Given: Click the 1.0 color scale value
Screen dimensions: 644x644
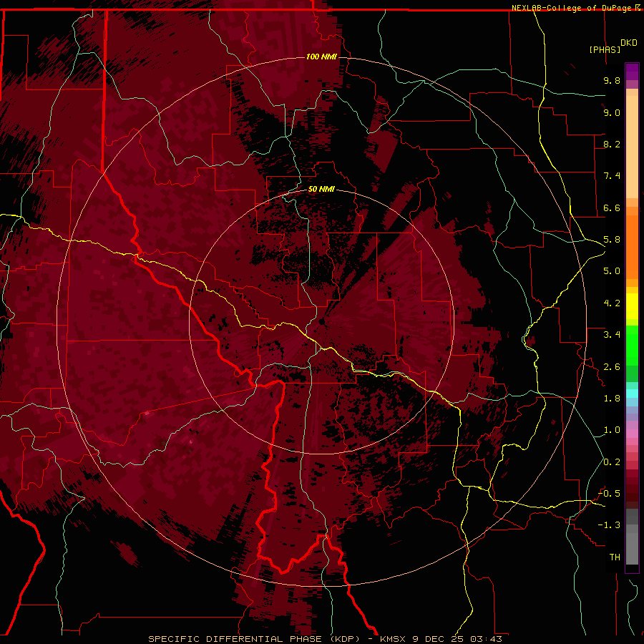Looking at the screenshot, I should [612, 430].
